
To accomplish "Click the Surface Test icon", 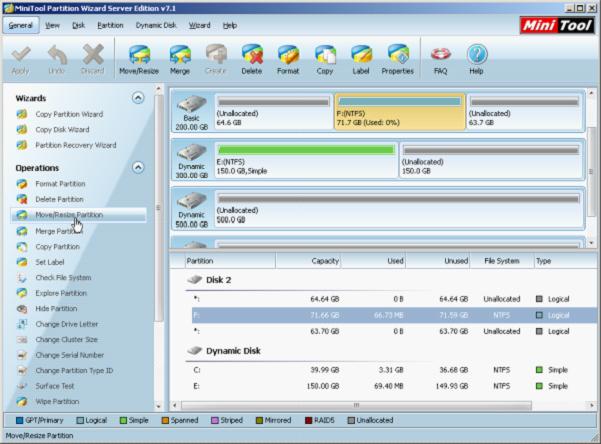I will click(22, 386).
